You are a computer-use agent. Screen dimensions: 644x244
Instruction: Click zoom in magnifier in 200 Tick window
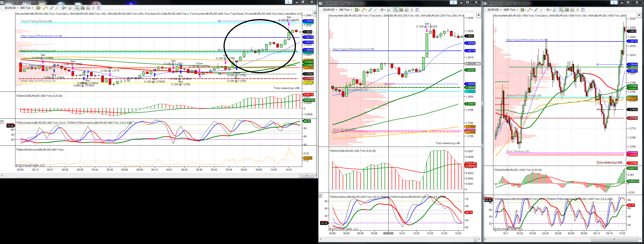pos(370,10)
